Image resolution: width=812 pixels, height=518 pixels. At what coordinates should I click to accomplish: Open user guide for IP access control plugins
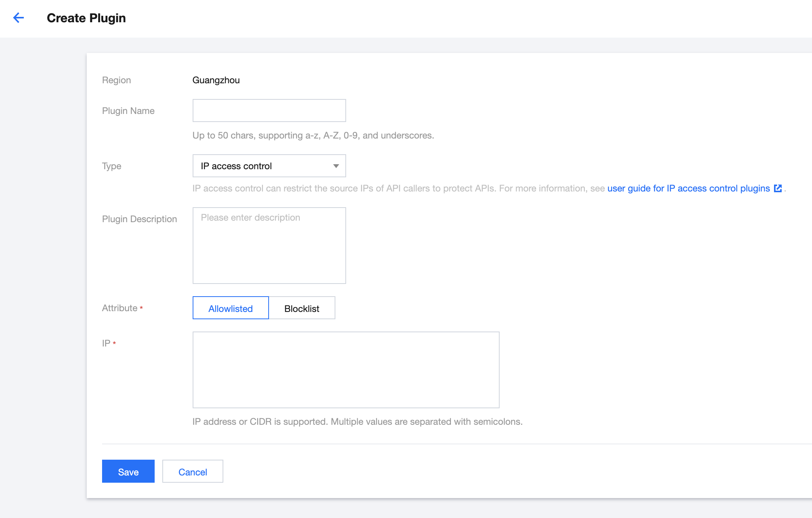[688, 188]
